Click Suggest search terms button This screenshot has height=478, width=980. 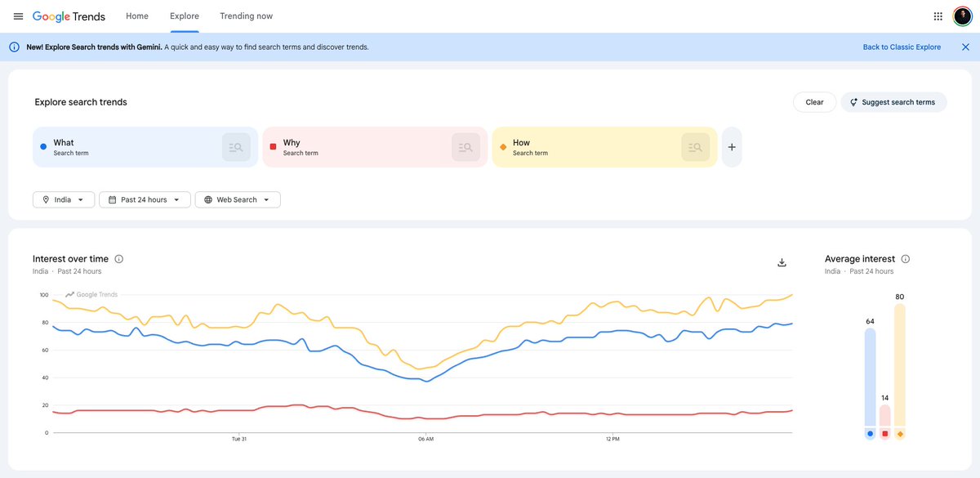point(893,102)
